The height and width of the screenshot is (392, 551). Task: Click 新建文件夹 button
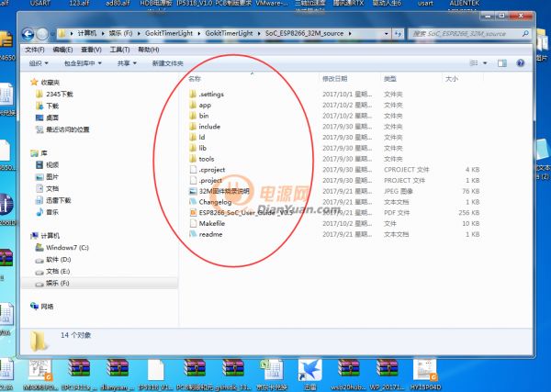point(168,63)
